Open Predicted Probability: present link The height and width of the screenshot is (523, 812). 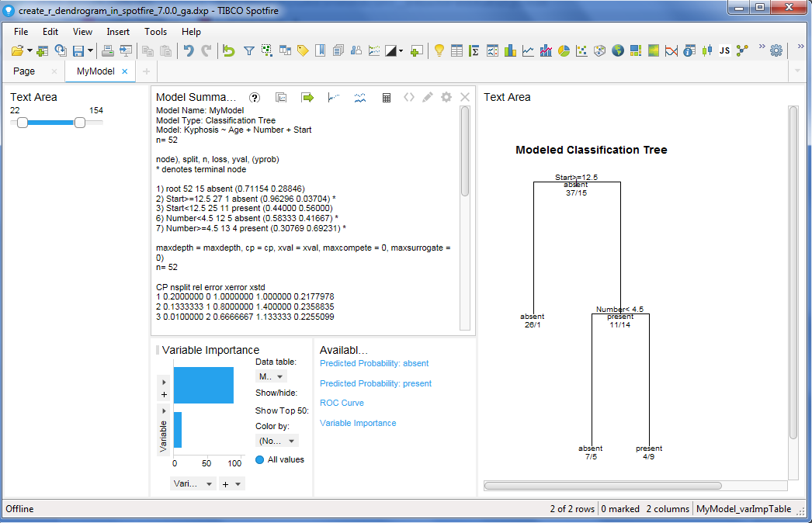[x=376, y=383]
